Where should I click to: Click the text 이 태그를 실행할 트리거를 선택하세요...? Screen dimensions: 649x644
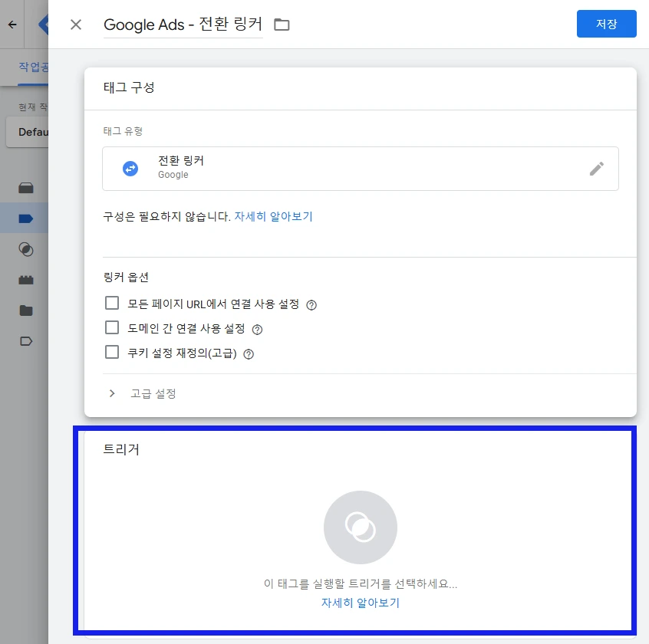pyautogui.click(x=360, y=583)
